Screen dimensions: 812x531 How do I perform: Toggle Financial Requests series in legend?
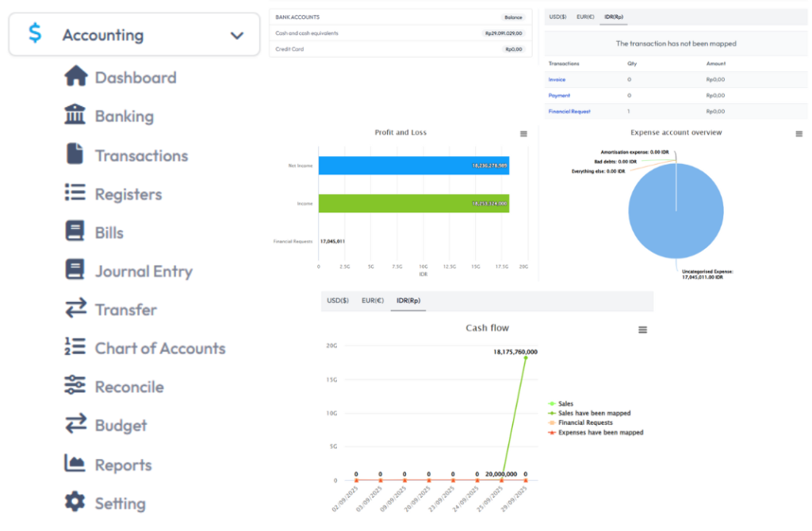[x=585, y=423]
